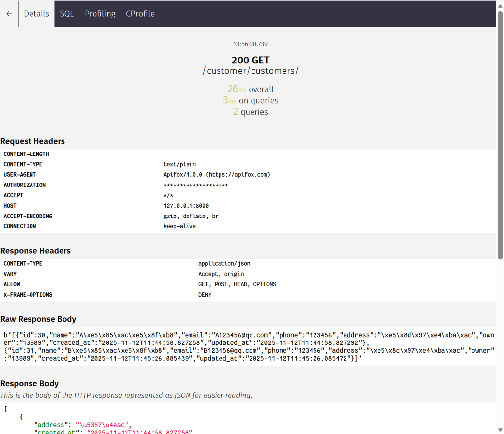The height and width of the screenshot is (434, 504).
Task: Click the 3ms on queries metric
Action: pyautogui.click(x=251, y=100)
